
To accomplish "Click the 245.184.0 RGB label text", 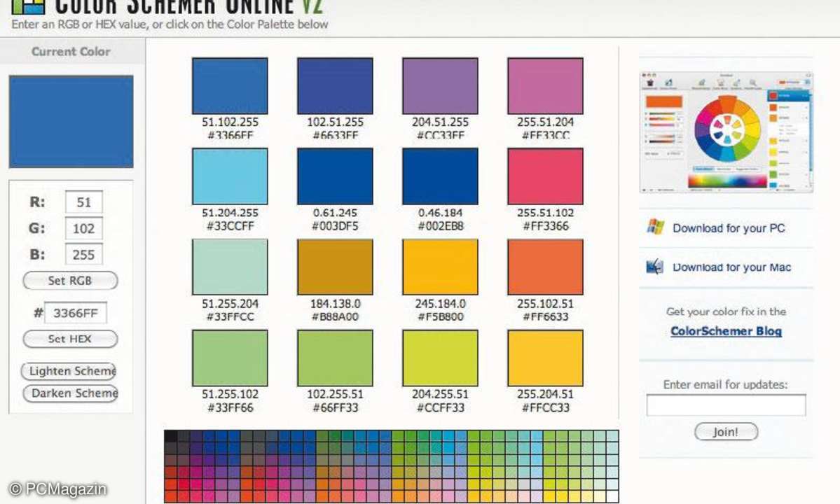I will [441, 303].
